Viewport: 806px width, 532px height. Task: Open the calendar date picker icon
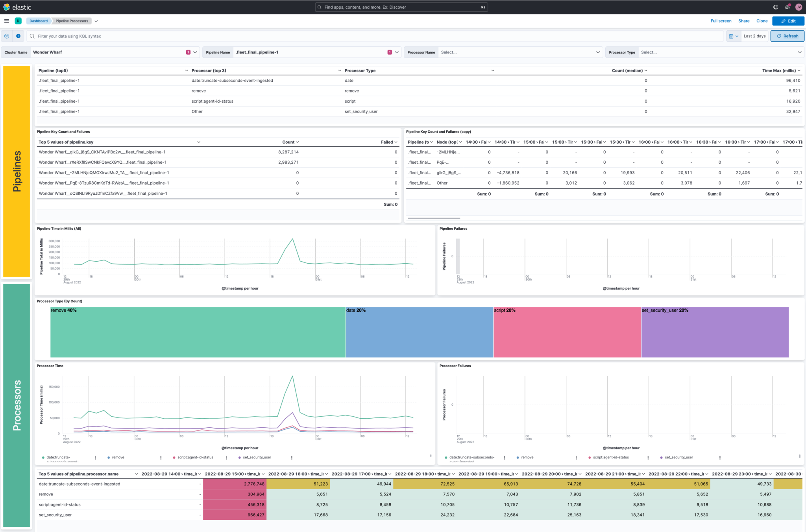(733, 36)
